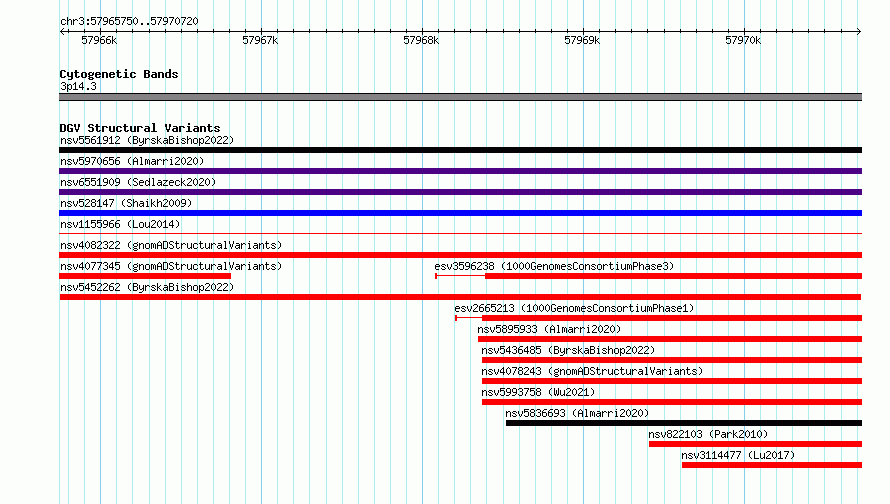
Task: Click the ruler's right arrow end
Action: (x=859, y=31)
